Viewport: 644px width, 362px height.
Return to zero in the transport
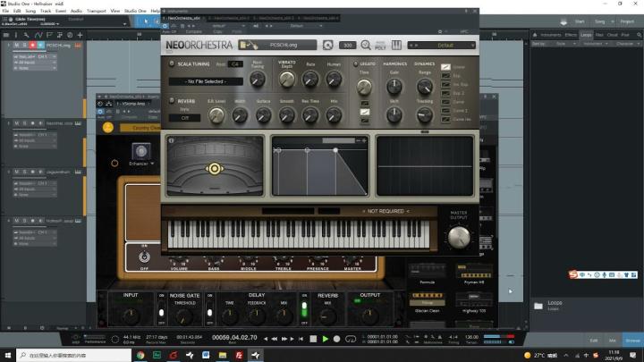(301, 339)
